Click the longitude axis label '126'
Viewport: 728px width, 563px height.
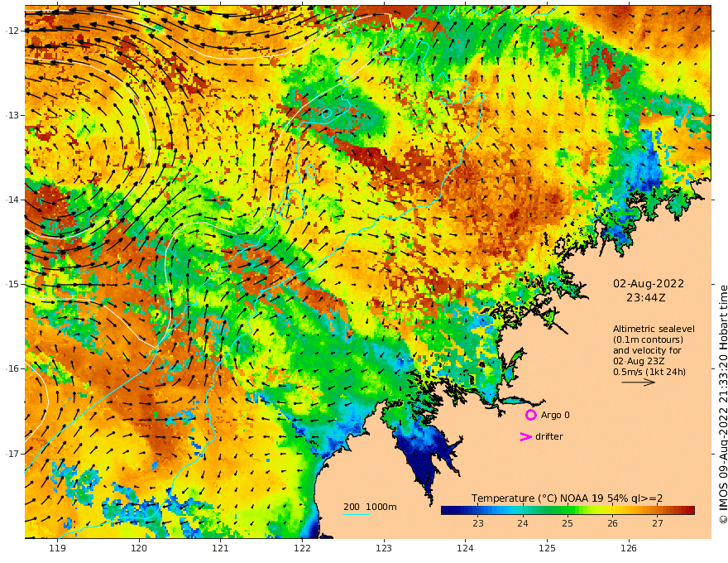click(629, 549)
